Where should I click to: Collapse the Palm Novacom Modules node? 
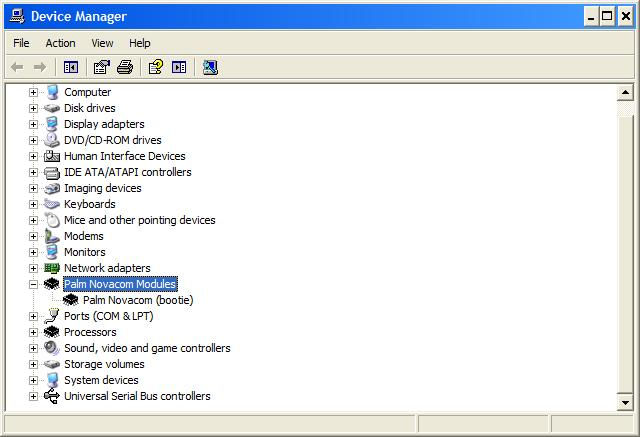coord(33,284)
